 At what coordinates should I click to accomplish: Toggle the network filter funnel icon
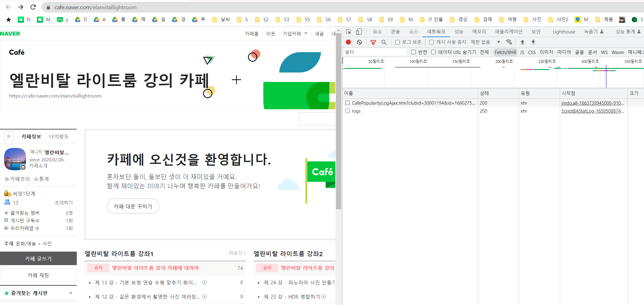pyautogui.click(x=373, y=42)
